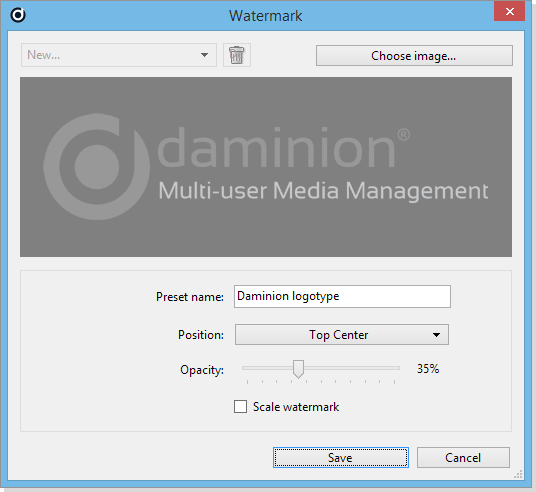Enable the Scale watermark checkbox
This screenshot has width=536, height=492.
[240, 407]
